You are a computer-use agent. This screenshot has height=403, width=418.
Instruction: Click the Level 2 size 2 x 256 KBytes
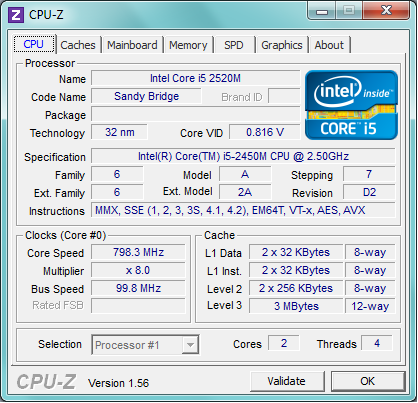point(296,288)
